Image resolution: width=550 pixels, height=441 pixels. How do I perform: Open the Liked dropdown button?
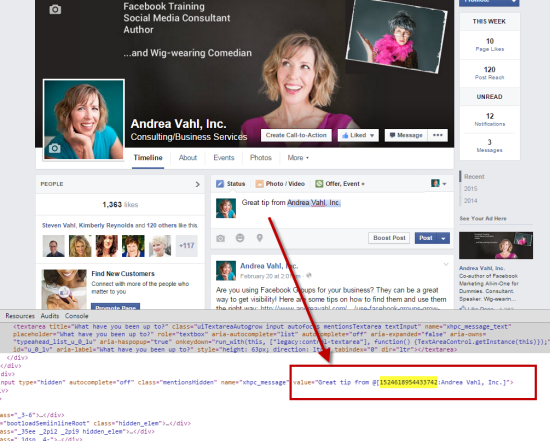coord(358,135)
